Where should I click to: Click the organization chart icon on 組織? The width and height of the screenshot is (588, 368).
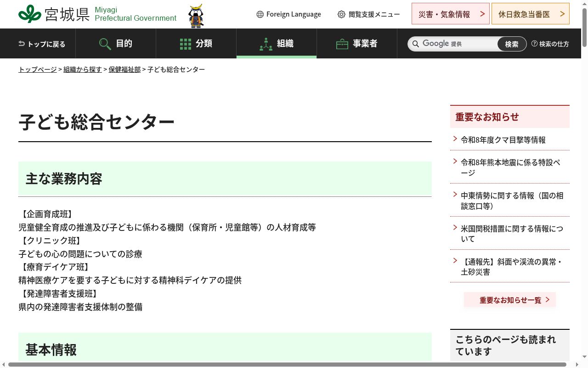(x=266, y=44)
